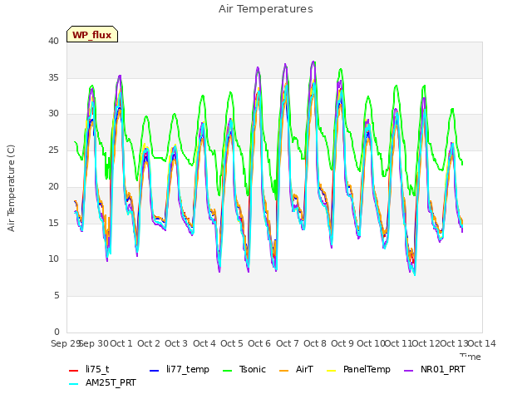Click the 35 y-axis tick label

53,77
